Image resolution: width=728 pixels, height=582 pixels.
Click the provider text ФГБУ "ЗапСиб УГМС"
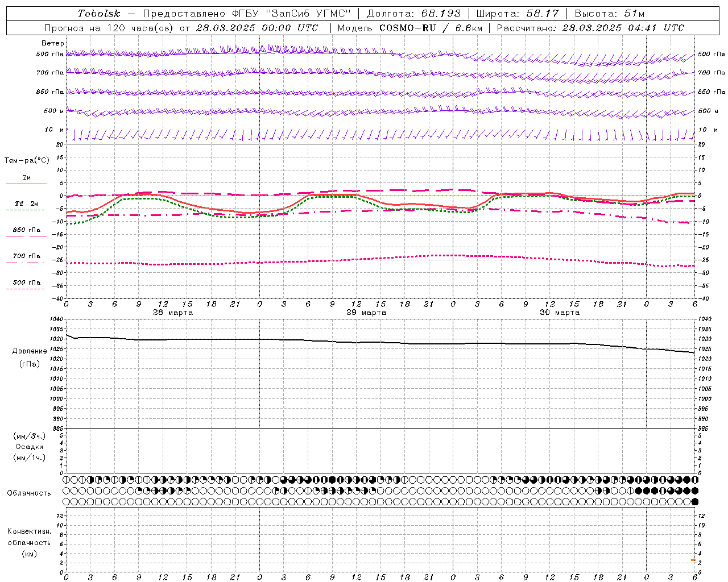click(x=292, y=14)
